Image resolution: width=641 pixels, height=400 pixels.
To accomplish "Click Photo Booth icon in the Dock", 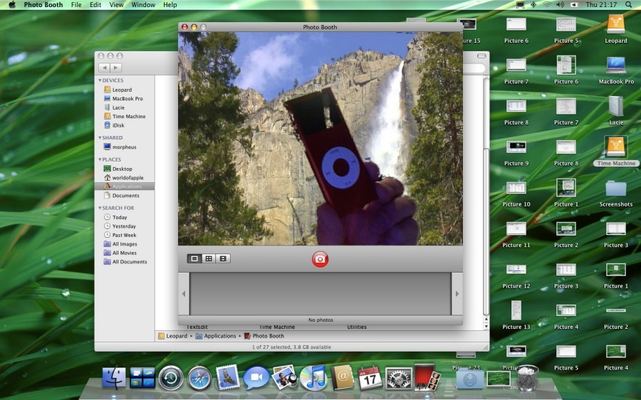I will 427,377.
